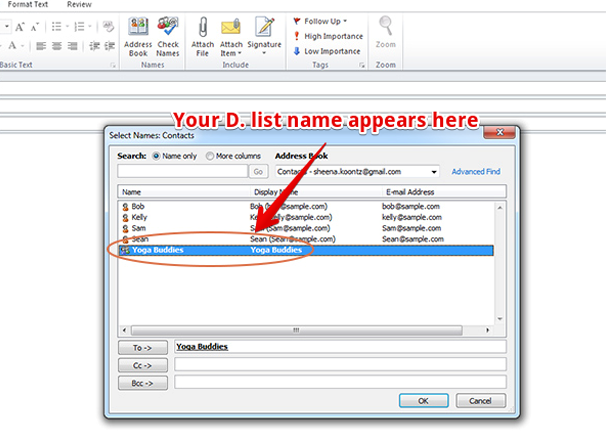The width and height of the screenshot is (606, 437).
Task: Select the 'Name only' search option
Action: pos(156,156)
